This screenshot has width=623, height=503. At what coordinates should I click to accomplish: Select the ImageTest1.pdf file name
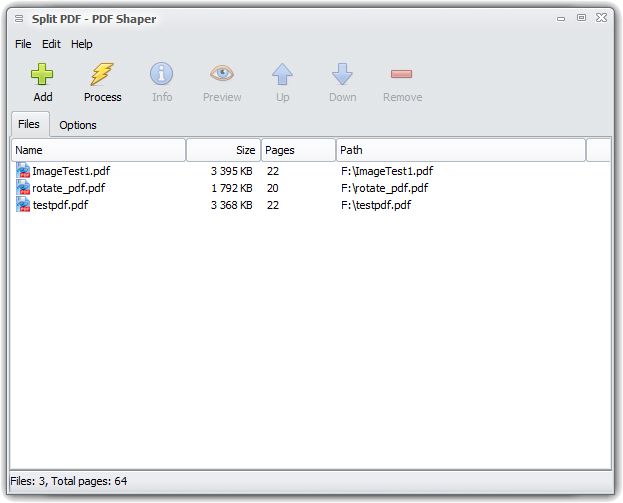point(71,171)
